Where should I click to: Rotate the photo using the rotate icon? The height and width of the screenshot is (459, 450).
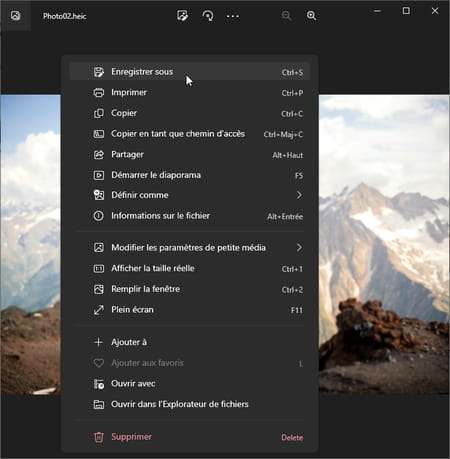208,15
